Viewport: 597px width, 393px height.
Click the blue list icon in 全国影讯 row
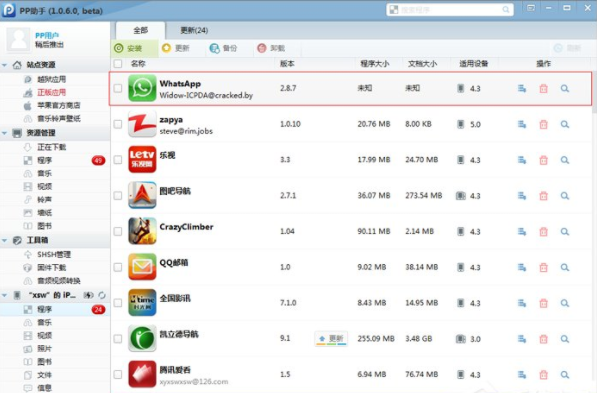click(x=522, y=303)
